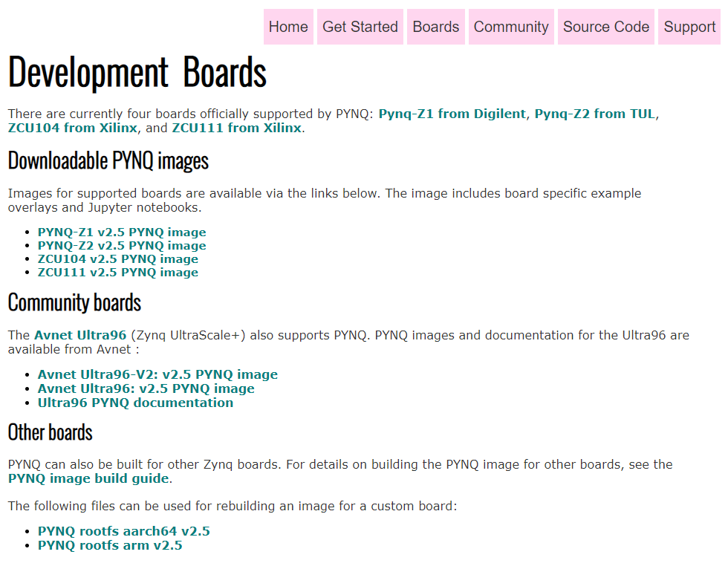Open the Avnet Ultra96 link
Screen dimensions: 728x566
point(79,334)
